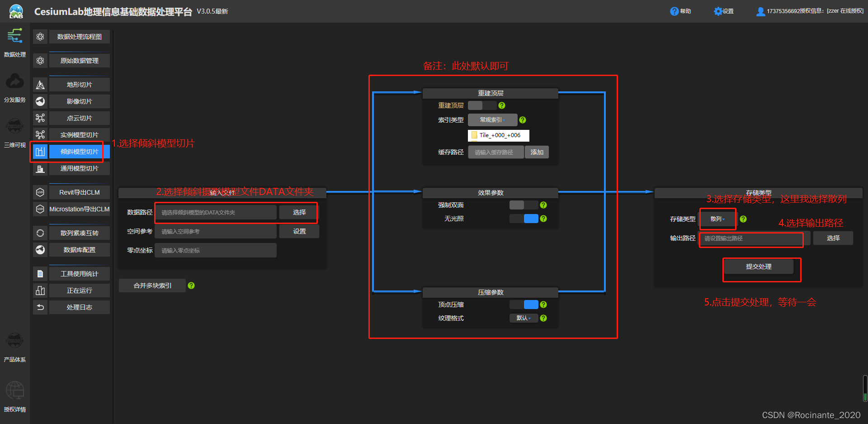The width and height of the screenshot is (868, 424).
Task: Click the 零点坐标 input field
Action: [x=216, y=250]
